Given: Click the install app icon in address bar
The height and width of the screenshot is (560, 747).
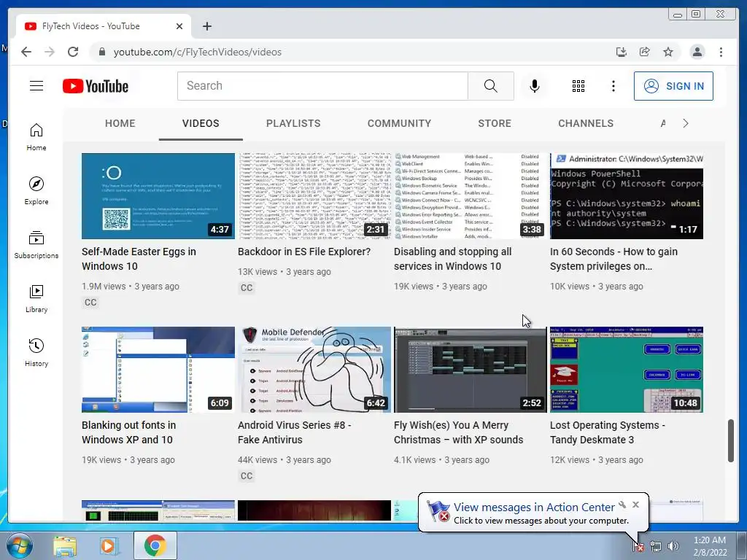Looking at the screenshot, I should pos(622,52).
